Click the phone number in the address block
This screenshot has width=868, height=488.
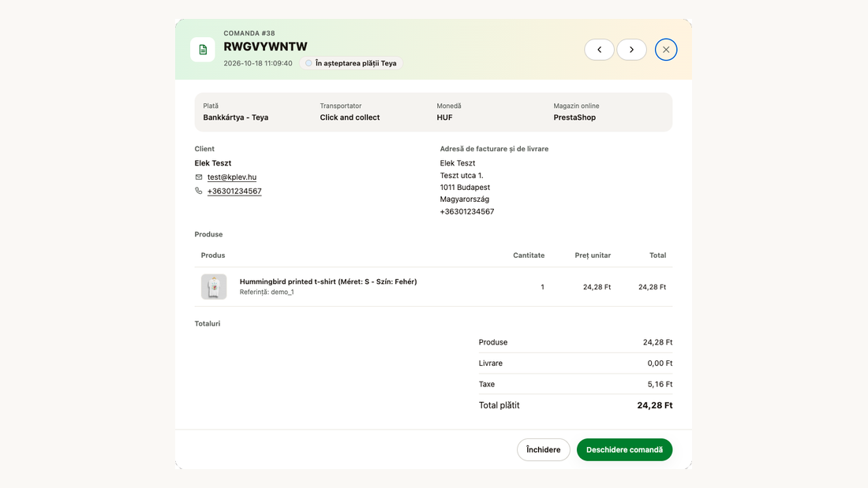467,211
